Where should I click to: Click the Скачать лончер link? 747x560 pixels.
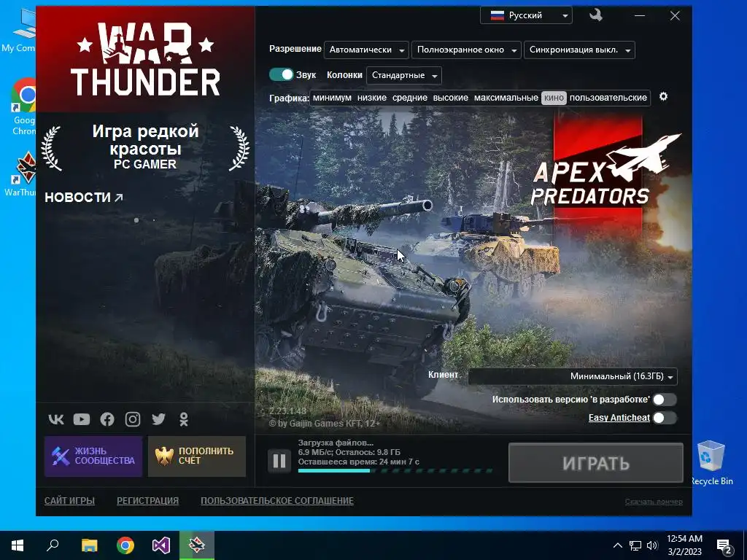coord(654,502)
